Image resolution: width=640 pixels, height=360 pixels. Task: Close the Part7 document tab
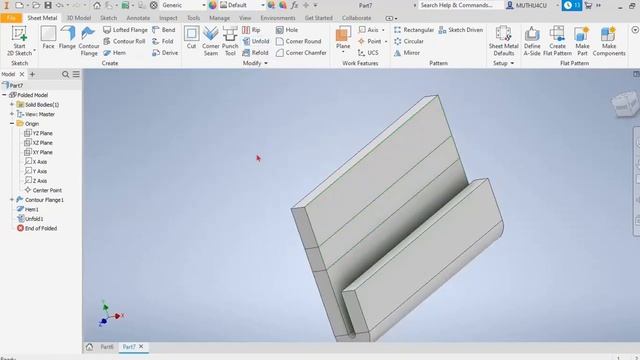click(x=141, y=347)
